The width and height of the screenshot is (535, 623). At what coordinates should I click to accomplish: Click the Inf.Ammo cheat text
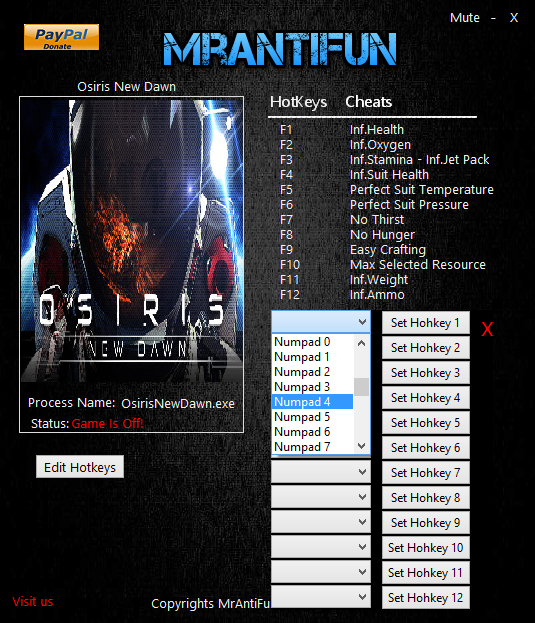[377, 295]
